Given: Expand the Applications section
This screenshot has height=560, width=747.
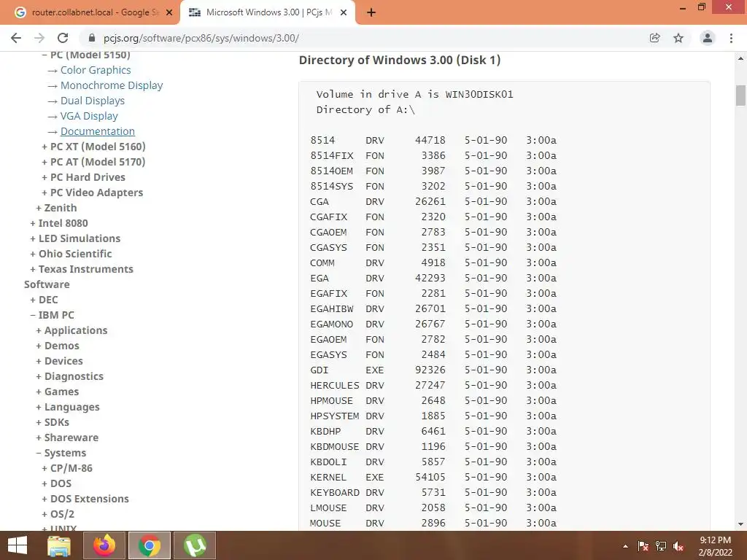Looking at the screenshot, I should click(x=71, y=330).
